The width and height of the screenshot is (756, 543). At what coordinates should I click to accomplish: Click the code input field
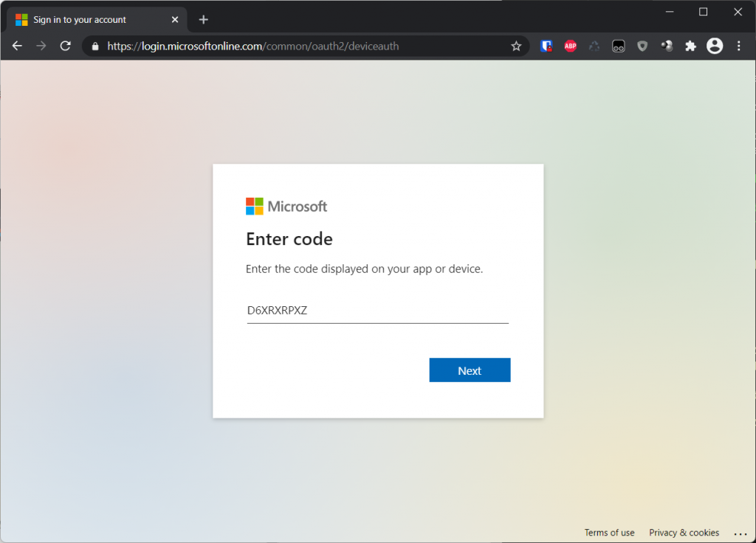tap(377, 311)
